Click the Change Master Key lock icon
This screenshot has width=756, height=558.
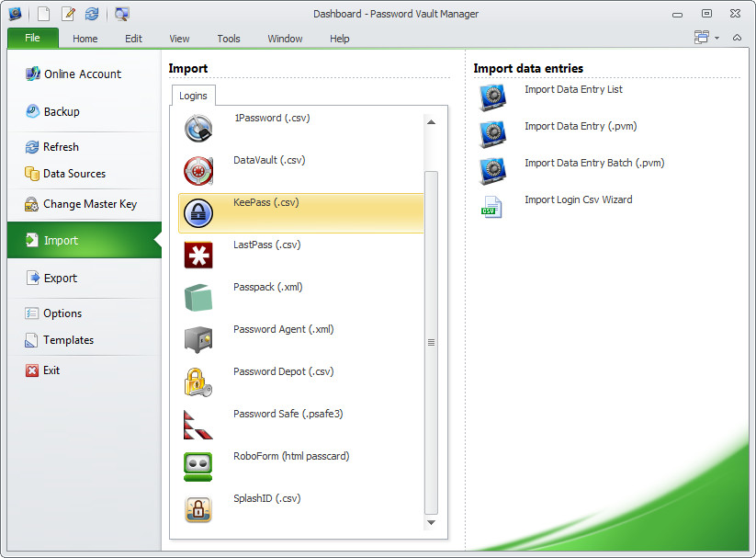coord(31,204)
